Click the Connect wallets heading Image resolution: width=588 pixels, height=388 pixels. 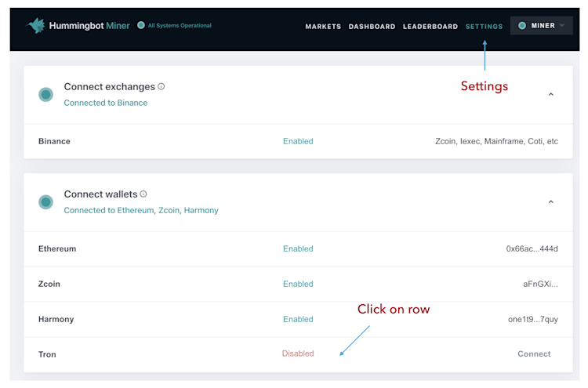(x=100, y=194)
